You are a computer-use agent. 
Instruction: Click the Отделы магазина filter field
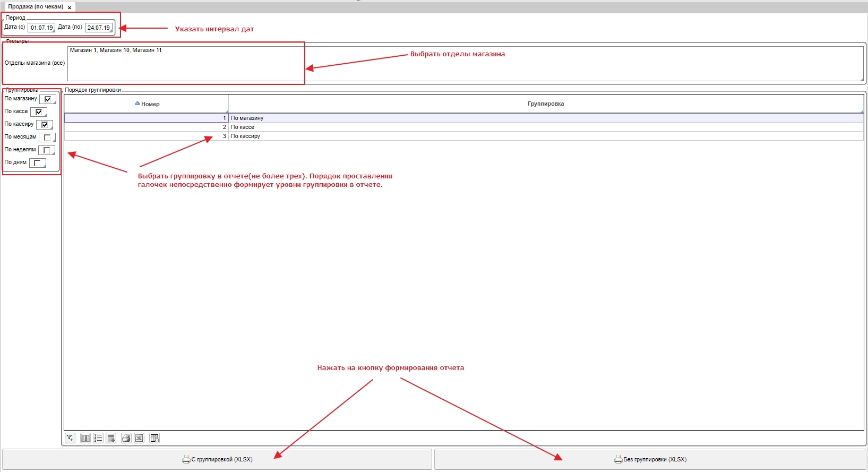pyautogui.click(x=465, y=64)
